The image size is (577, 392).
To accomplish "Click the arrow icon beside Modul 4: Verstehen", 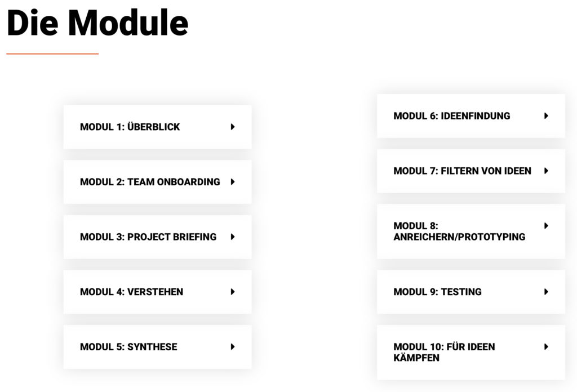I will pos(233,292).
